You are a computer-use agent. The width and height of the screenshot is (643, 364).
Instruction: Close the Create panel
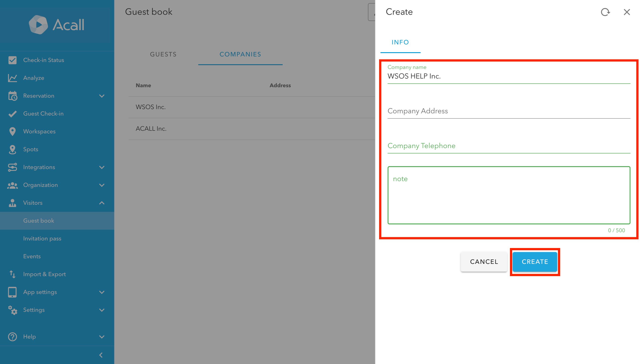coord(627,12)
